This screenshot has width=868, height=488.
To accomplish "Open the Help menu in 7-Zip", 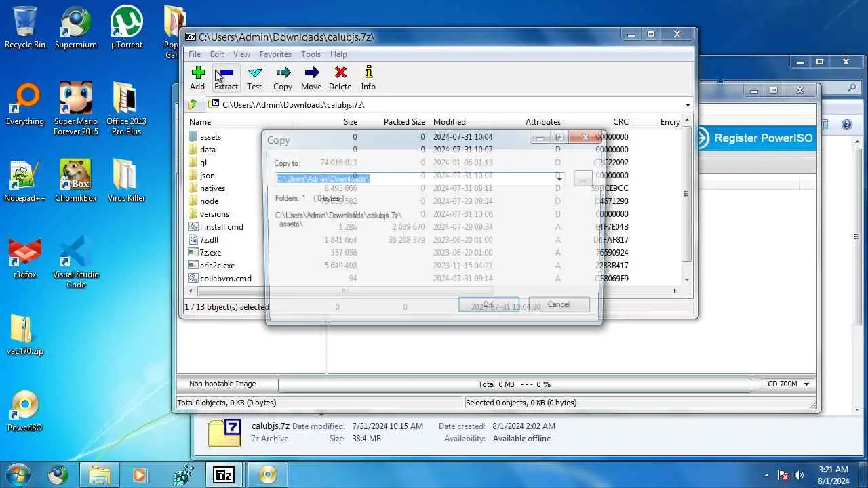I will pos(338,54).
